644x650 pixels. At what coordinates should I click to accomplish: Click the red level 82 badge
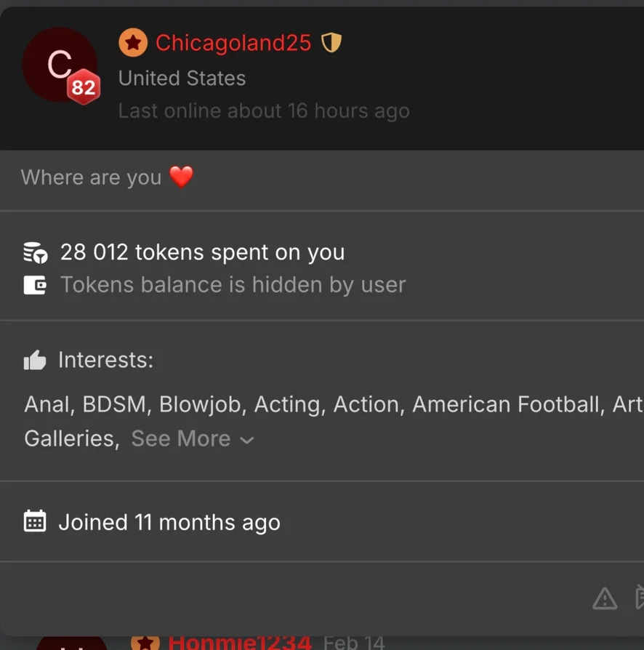(84, 88)
